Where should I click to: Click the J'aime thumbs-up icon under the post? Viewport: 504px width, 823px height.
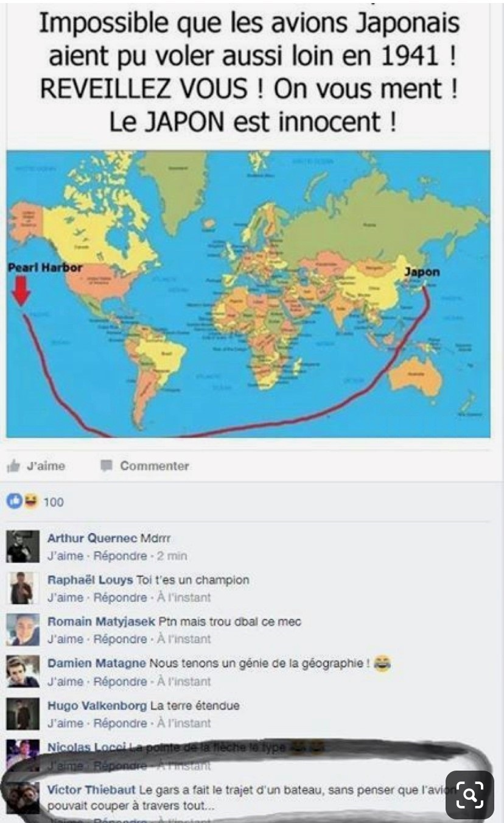coord(13,466)
